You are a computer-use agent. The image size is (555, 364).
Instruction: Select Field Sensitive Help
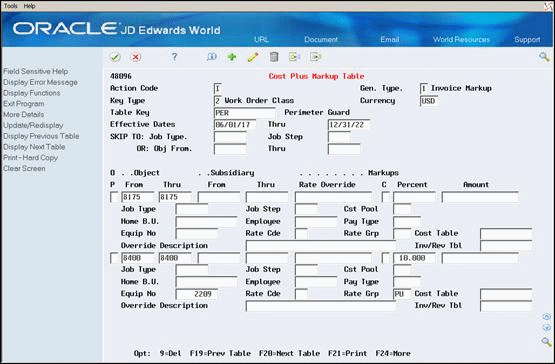pos(35,72)
